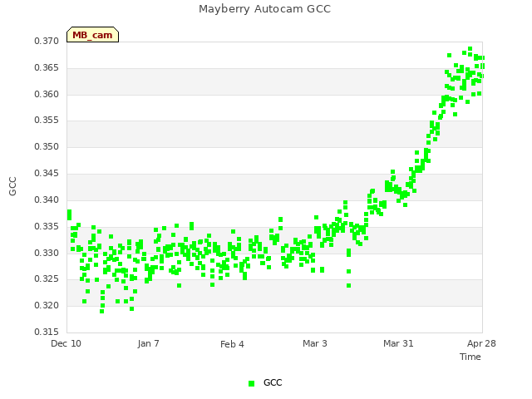Click the Mar 31 x-axis label
This screenshot has height=399, width=532.
pyautogui.click(x=398, y=343)
